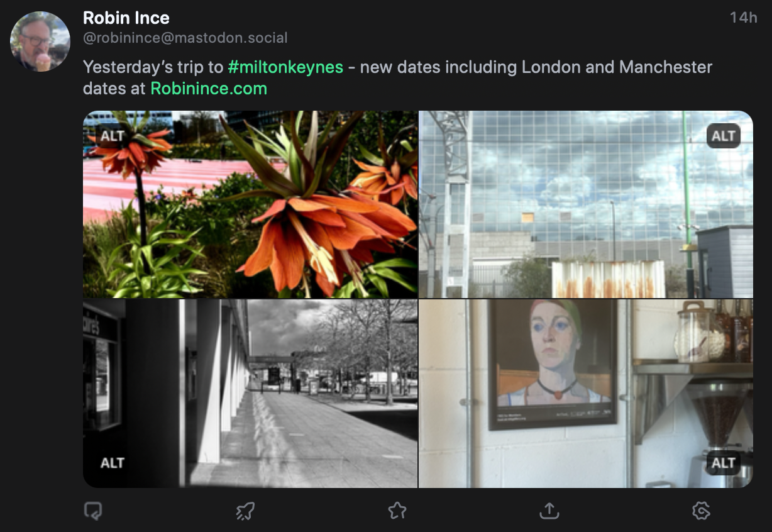Viewport: 772px width, 532px height.
Task: Show ALT text for the orange flower photo
Action: pyautogui.click(x=113, y=136)
